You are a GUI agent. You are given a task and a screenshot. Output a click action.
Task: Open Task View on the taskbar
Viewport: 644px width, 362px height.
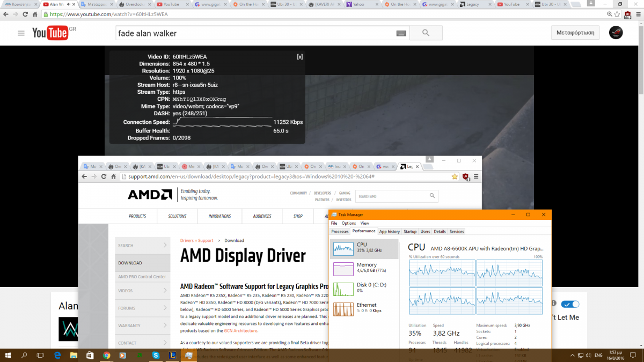tap(40, 355)
